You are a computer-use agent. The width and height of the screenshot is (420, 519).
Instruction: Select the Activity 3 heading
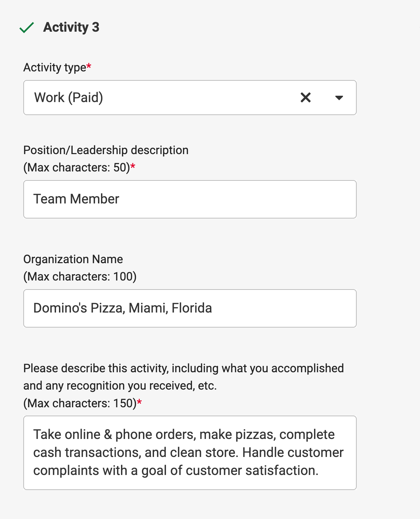(71, 27)
